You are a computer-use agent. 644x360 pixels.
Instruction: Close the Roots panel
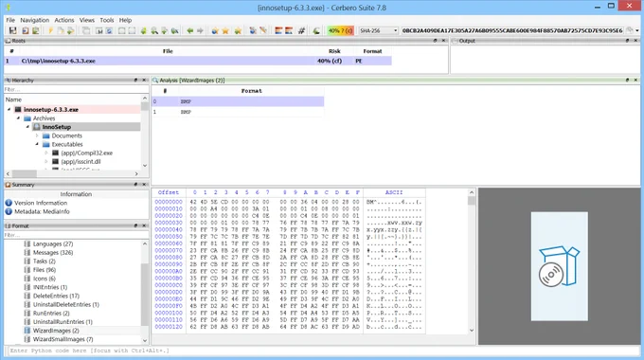443,41
